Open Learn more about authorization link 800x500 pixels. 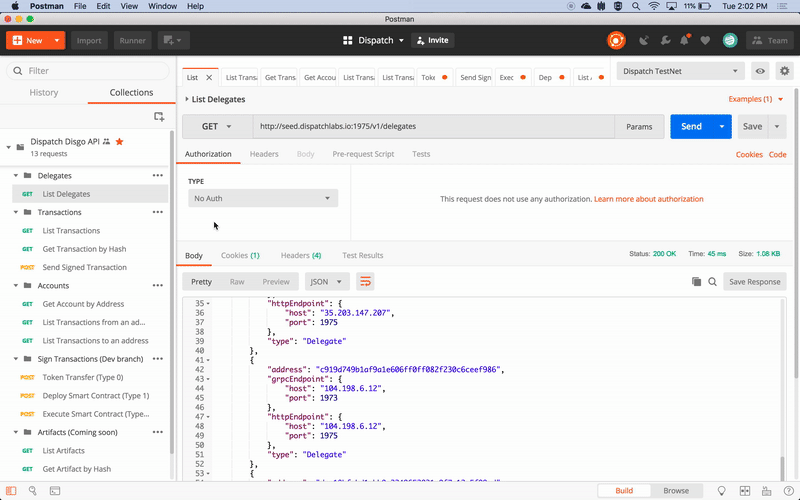coord(648,199)
